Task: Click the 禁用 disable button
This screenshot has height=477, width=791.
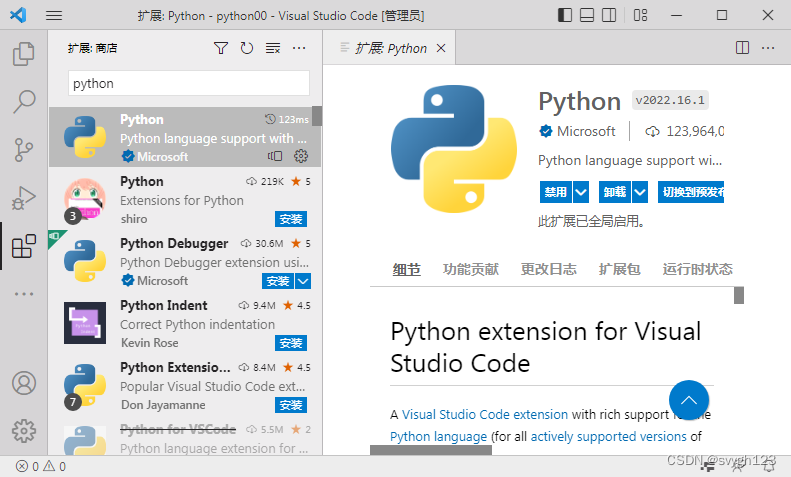Action: pos(556,192)
